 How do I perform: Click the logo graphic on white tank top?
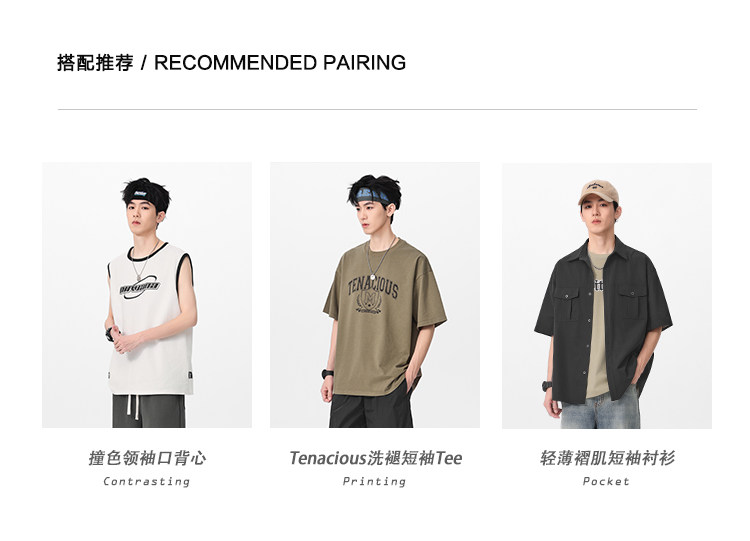click(x=139, y=287)
